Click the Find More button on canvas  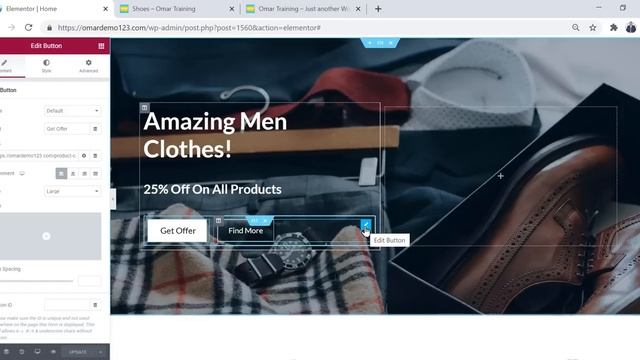click(x=245, y=231)
